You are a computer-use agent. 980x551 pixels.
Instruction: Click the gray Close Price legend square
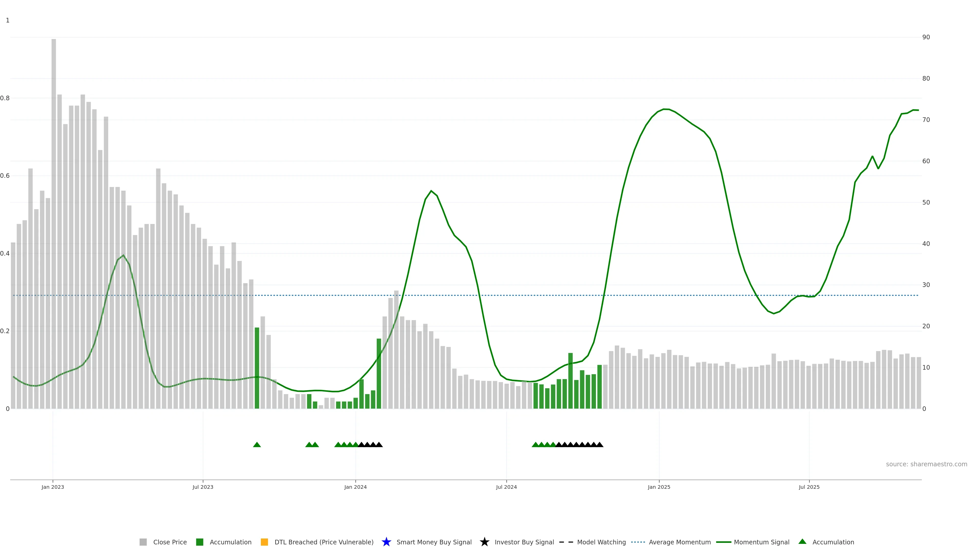coord(143,542)
